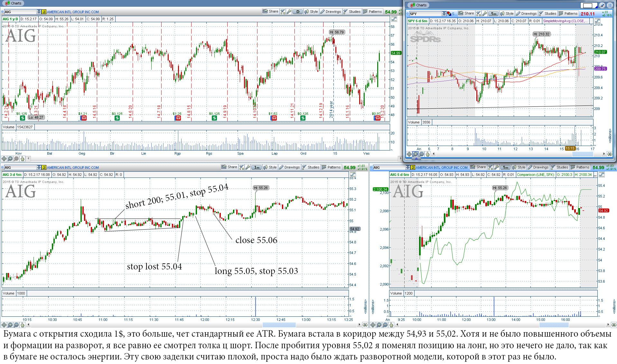
Task: Zoom in on the AIG 1m chart
Action: 10,325
